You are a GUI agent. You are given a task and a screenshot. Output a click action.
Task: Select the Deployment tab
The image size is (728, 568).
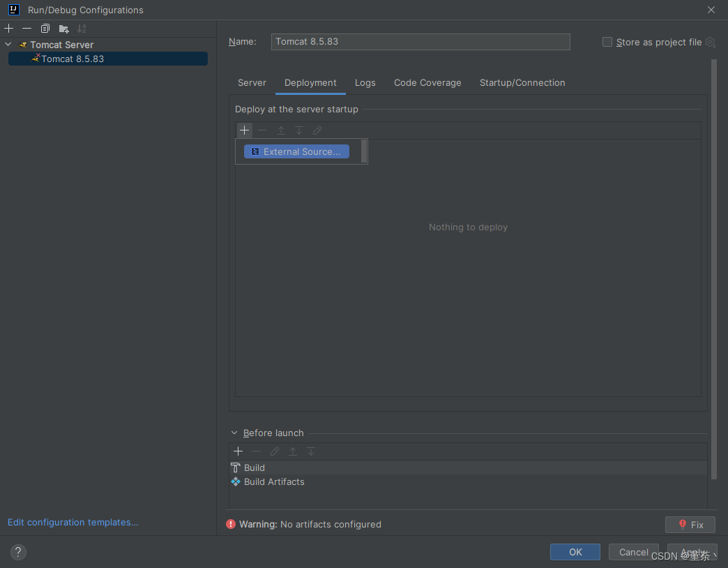(310, 82)
